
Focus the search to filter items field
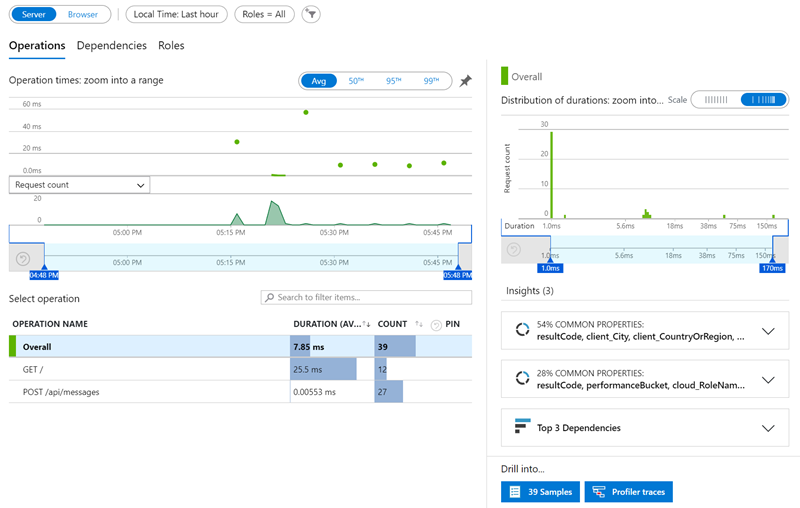coord(366,297)
